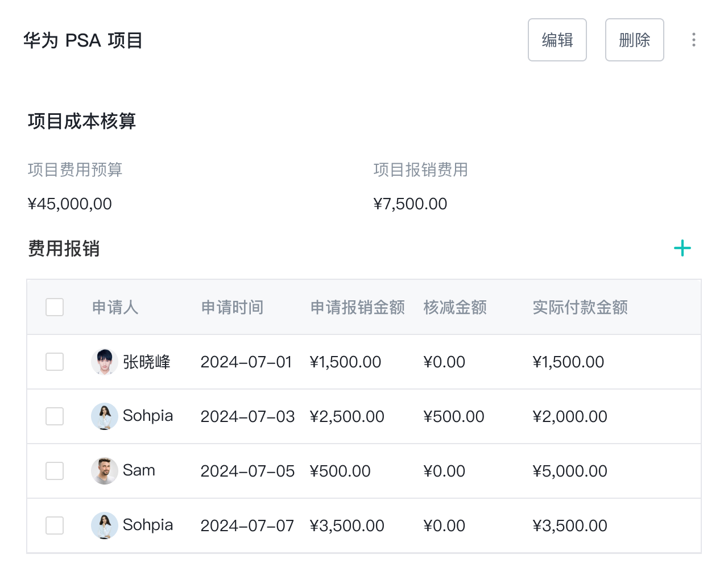Screen dimensions: 728x571
Task: Click 张晓峰's avatar picture
Action: pos(104,362)
